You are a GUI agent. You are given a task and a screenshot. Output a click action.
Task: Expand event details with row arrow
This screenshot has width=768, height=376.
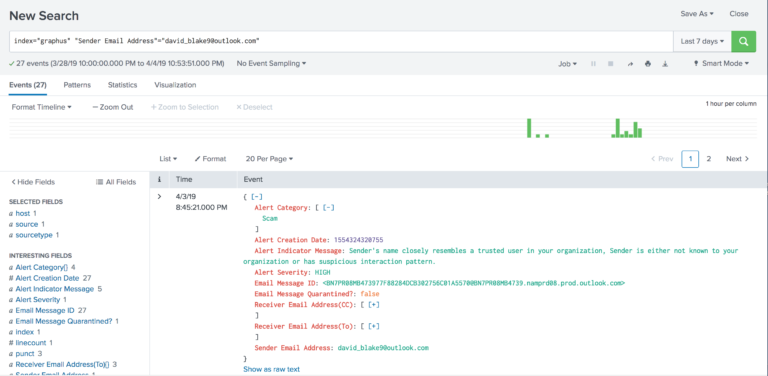pyautogui.click(x=159, y=197)
